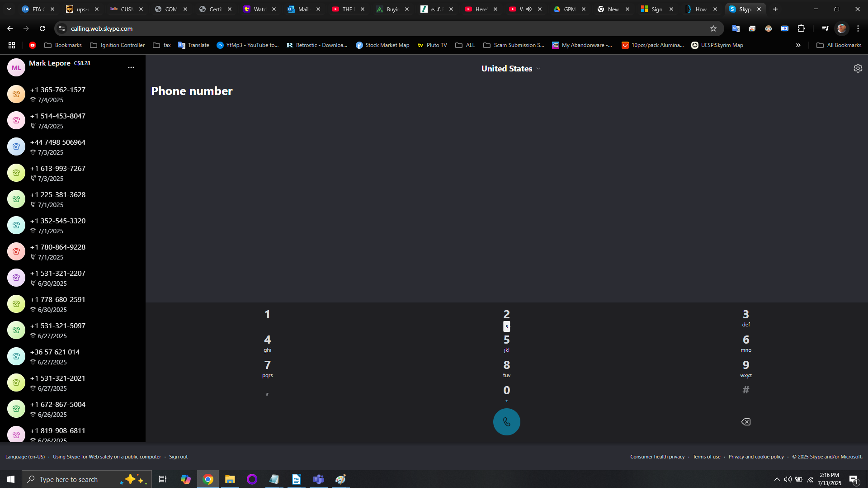This screenshot has width=868, height=491.
Task: Open the more options ellipsis menu
Action: pyautogui.click(x=131, y=67)
